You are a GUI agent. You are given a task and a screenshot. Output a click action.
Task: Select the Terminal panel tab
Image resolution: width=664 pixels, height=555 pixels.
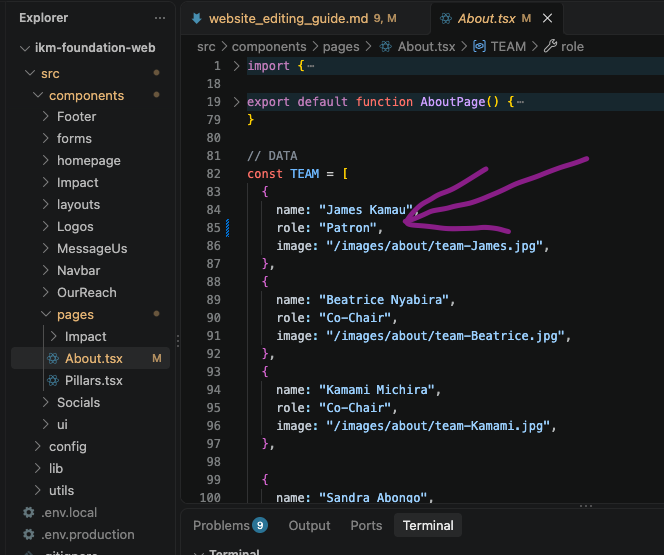point(428,525)
